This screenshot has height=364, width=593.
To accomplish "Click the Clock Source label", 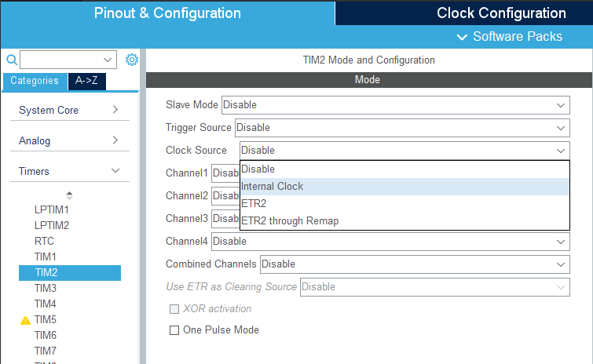I will [196, 151].
